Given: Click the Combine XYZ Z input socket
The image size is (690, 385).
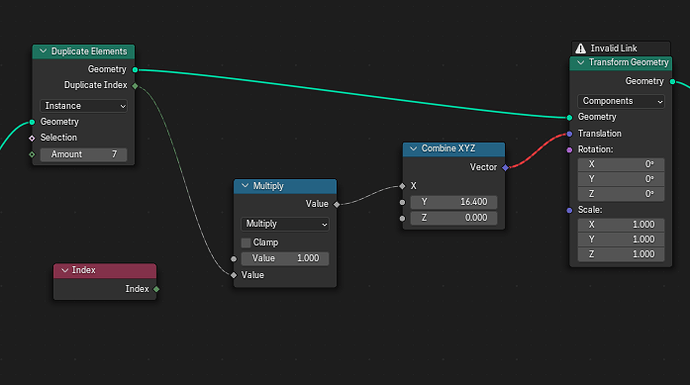Looking at the screenshot, I should click(402, 218).
